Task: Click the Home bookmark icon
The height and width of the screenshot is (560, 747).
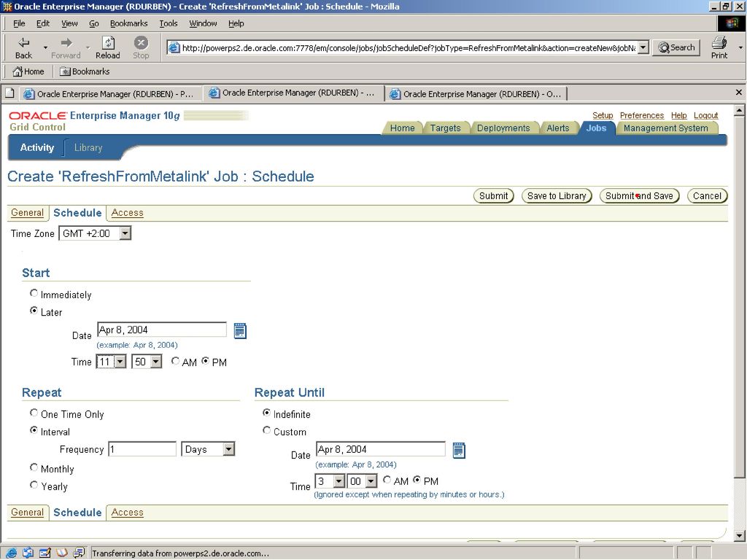Action: [x=18, y=71]
